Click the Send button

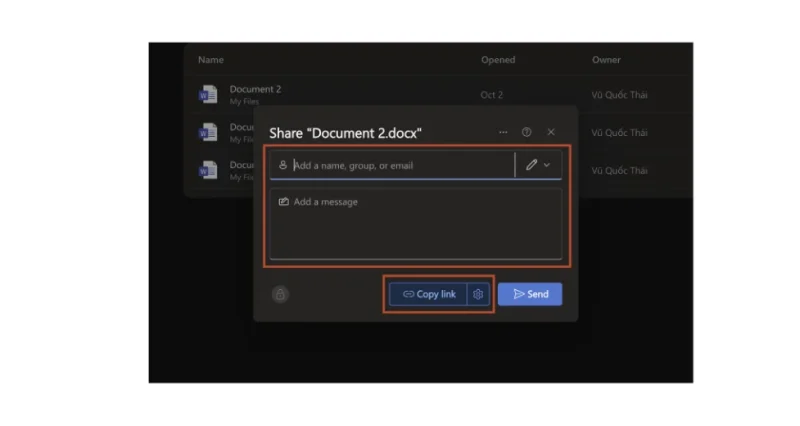(530, 294)
